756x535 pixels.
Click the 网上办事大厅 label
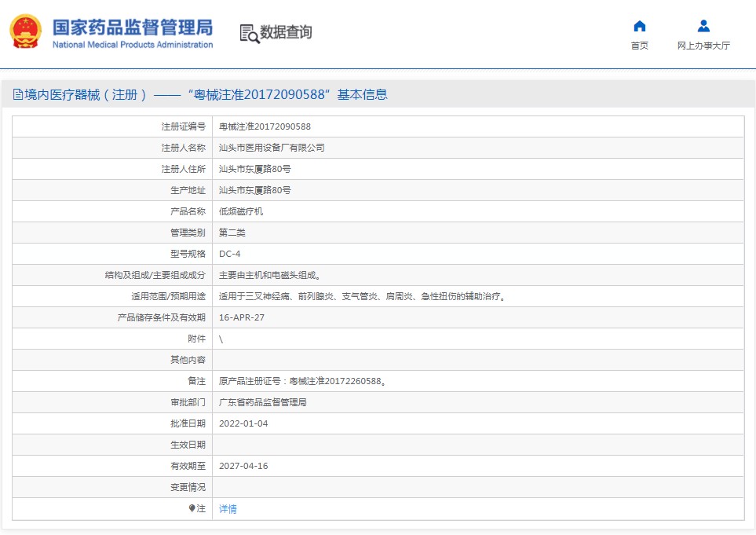coord(703,46)
